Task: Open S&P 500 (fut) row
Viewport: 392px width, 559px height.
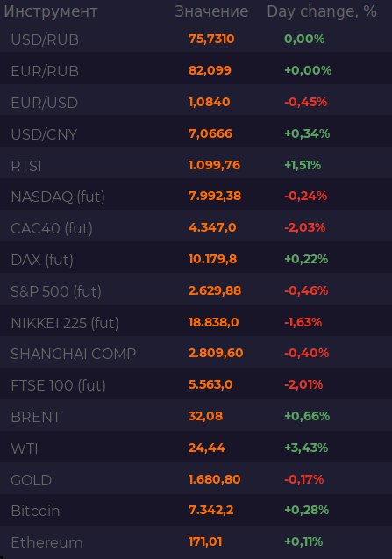Action: click(196, 291)
